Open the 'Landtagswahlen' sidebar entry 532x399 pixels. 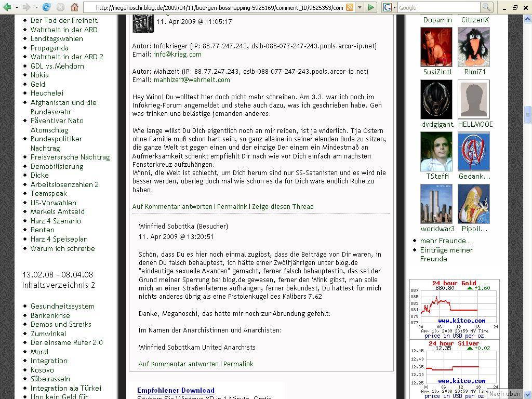(x=57, y=38)
